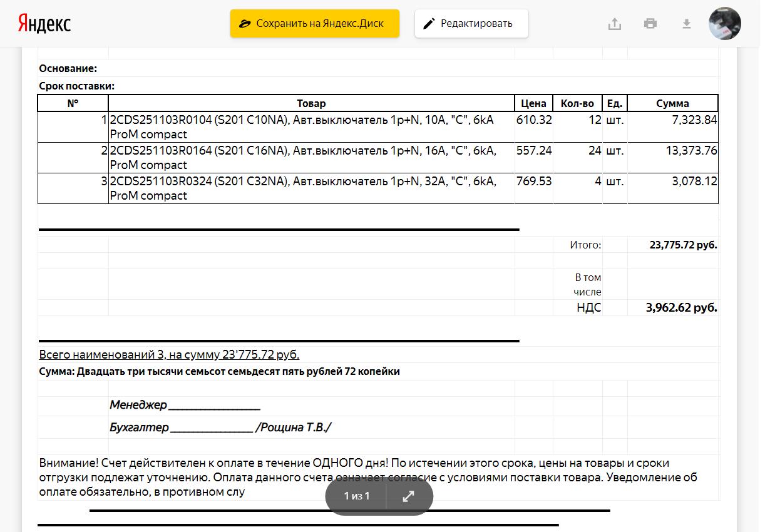Click underlined 'Всего наименований 3' line
Screen dimensions: 770x532
169,355
